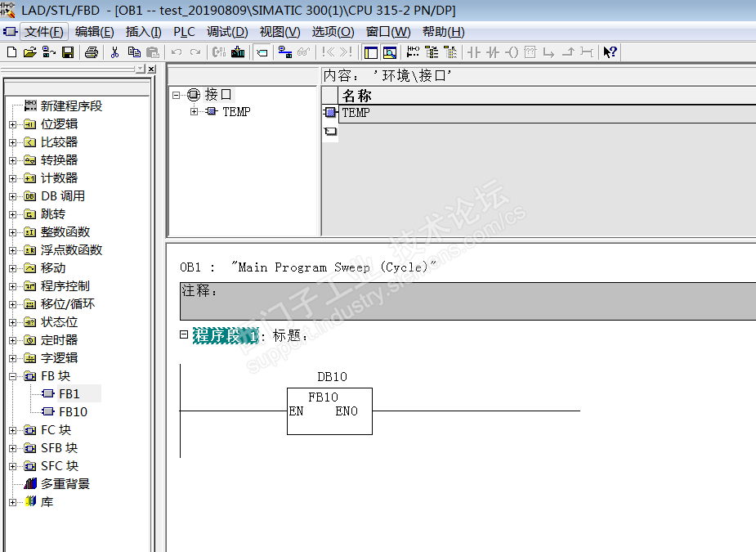
Task: Select 多重背景 tree item
Action: point(65,484)
